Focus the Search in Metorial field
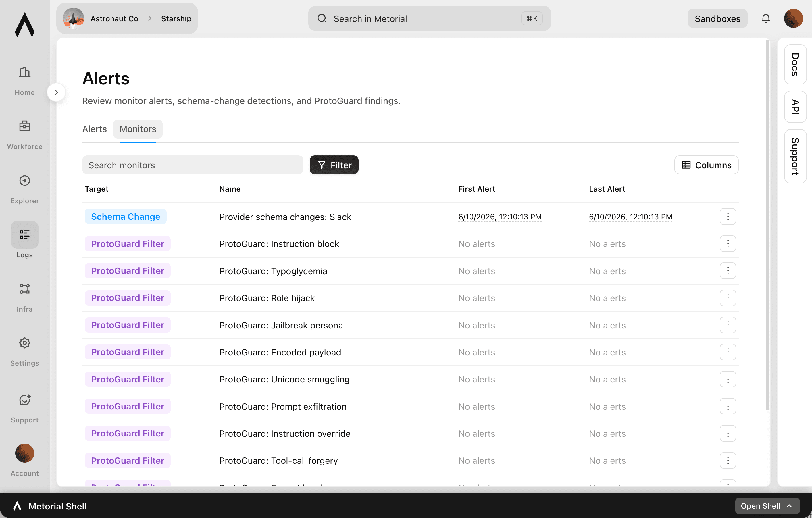The height and width of the screenshot is (518, 812). pos(429,19)
